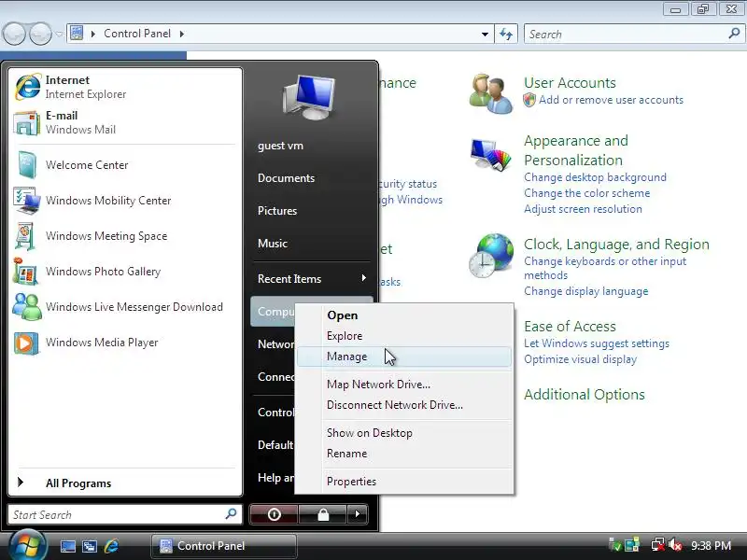
Task: Open Documents from Start menu
Action: 286,178
